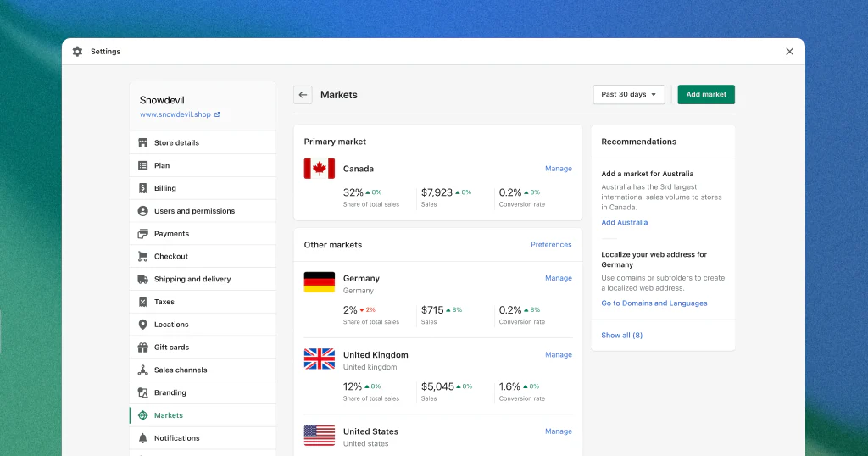Select Taxes in the settings sidebar

pos(164,302)
